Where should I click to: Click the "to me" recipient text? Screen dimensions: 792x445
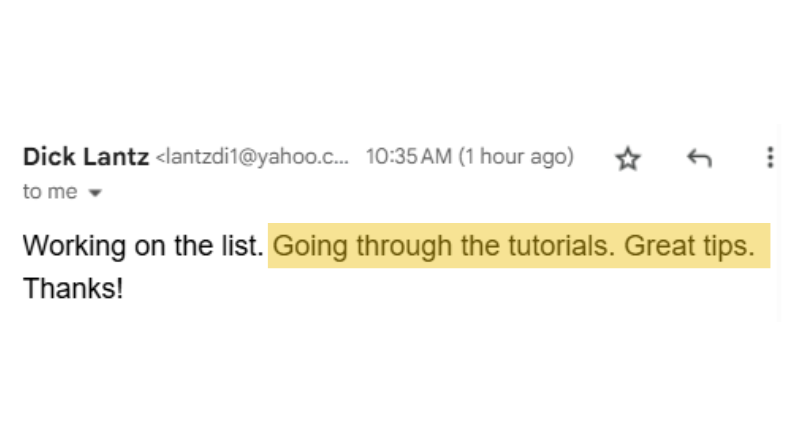[49, 192]
